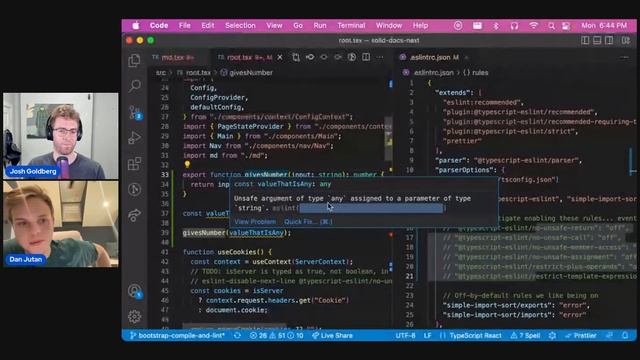
Task: Click View Problem in the hover popup
Action: click(x=255, y=222)
